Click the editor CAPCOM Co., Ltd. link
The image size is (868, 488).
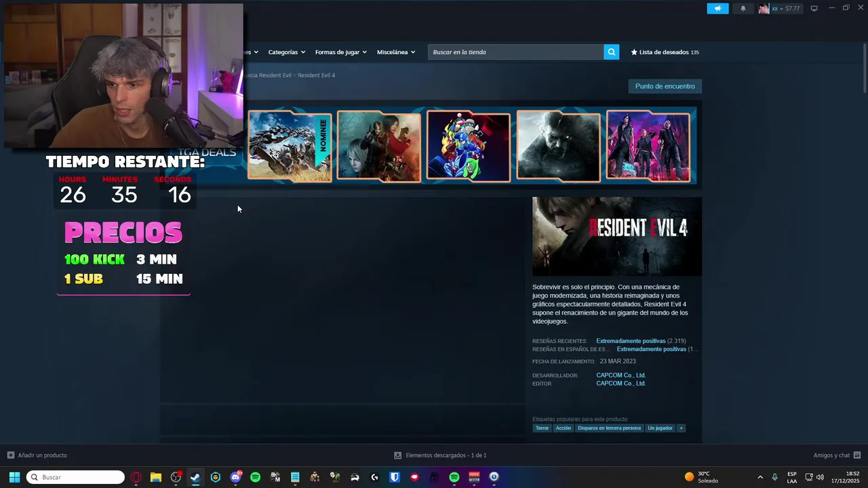(620, 384)
